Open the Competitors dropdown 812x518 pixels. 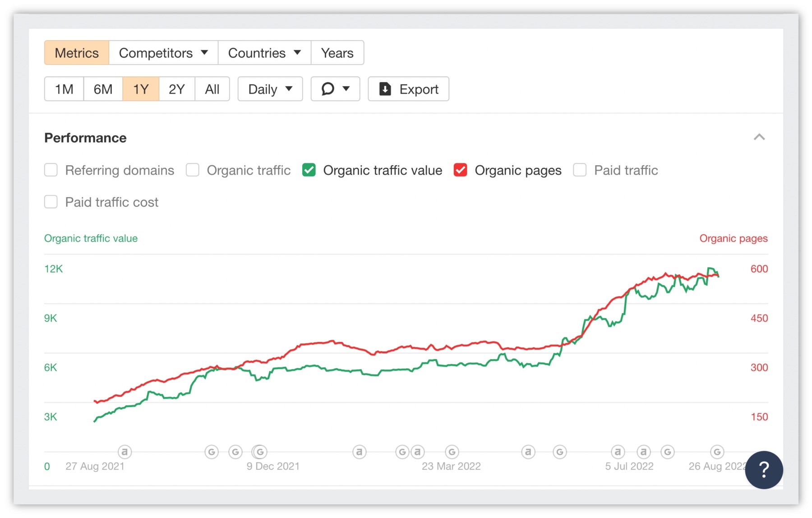[163, 52]
